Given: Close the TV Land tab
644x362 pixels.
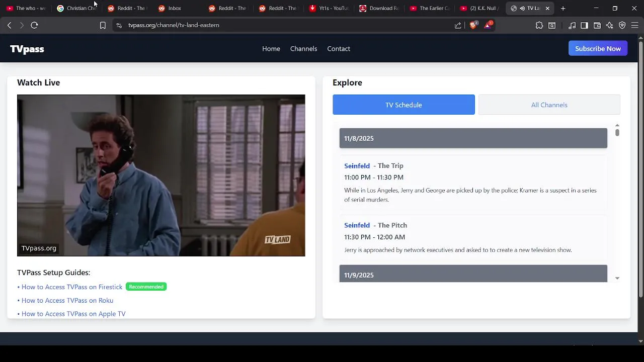Looking at the screenshot, I should coord(547,8).
